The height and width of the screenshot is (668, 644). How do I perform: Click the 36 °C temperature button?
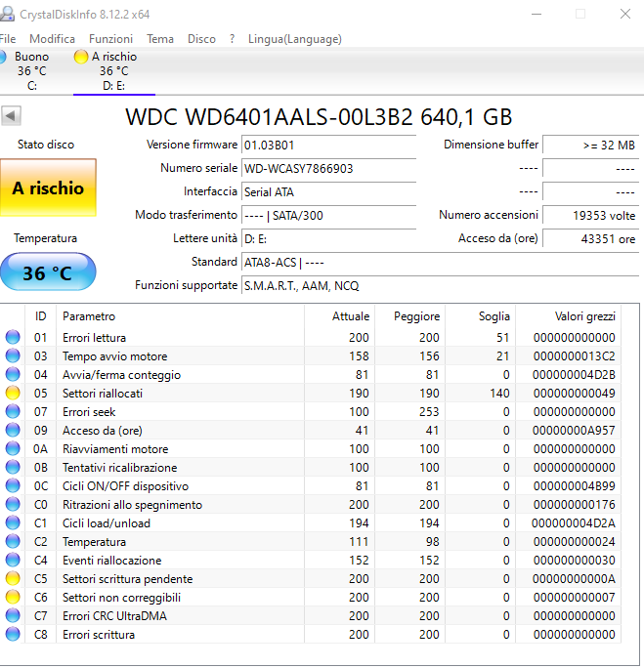[x=48, y=271]
